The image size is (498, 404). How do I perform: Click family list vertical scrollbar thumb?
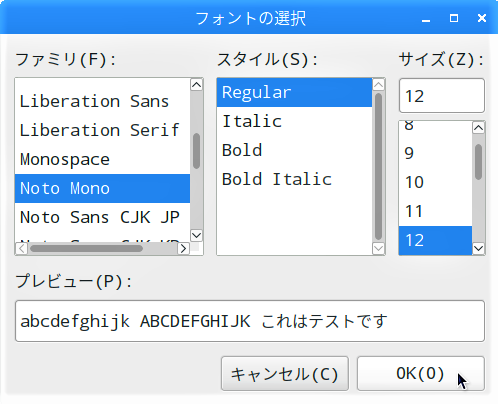click(197, 151)
